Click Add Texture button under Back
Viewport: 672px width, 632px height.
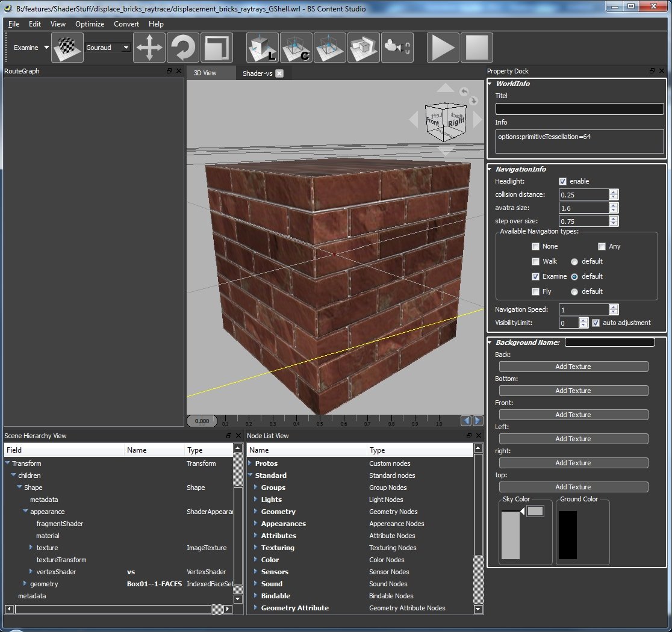(x=573, y=367)
